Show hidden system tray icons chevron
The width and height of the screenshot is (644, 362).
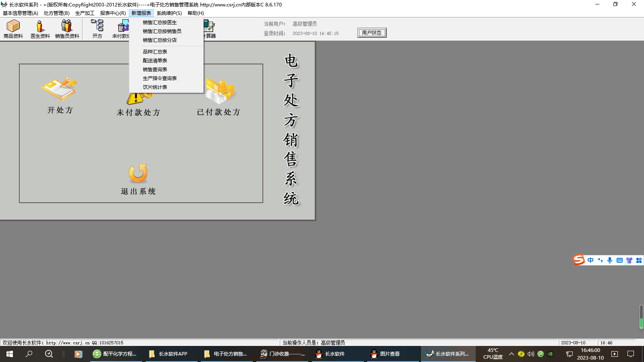(512, 354)
